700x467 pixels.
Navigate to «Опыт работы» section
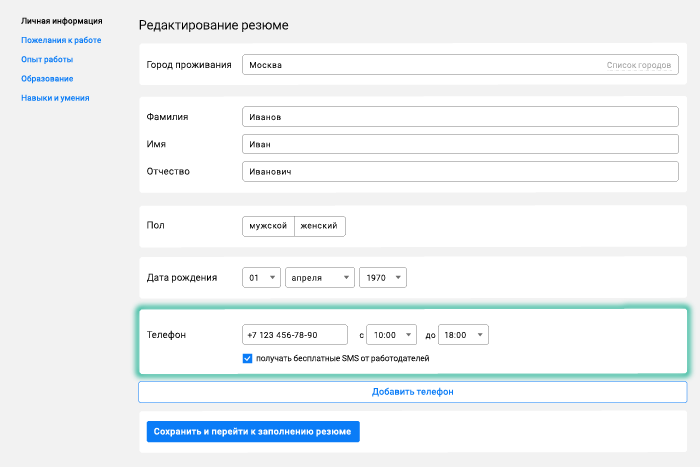click(x=47, y=60)
